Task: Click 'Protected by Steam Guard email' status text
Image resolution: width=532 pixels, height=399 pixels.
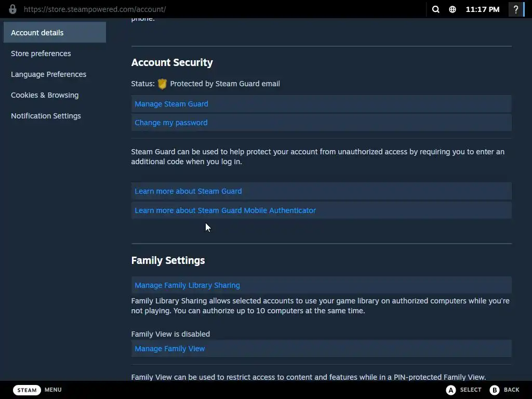Action: point(225,84)
